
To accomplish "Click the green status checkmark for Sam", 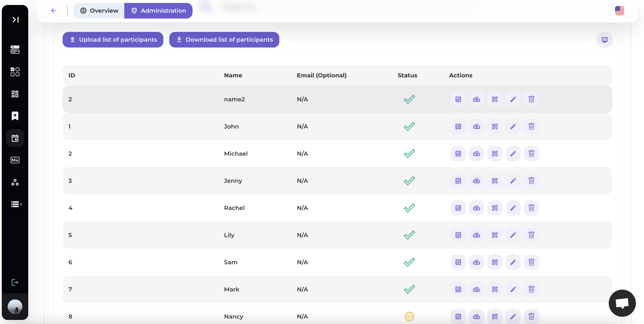I will tap(409, 262).
